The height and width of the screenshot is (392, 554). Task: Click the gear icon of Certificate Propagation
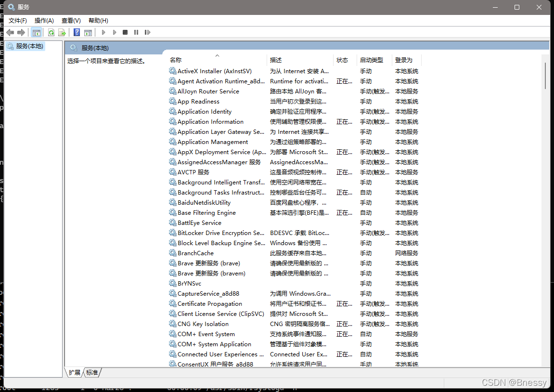coord(173,304)
